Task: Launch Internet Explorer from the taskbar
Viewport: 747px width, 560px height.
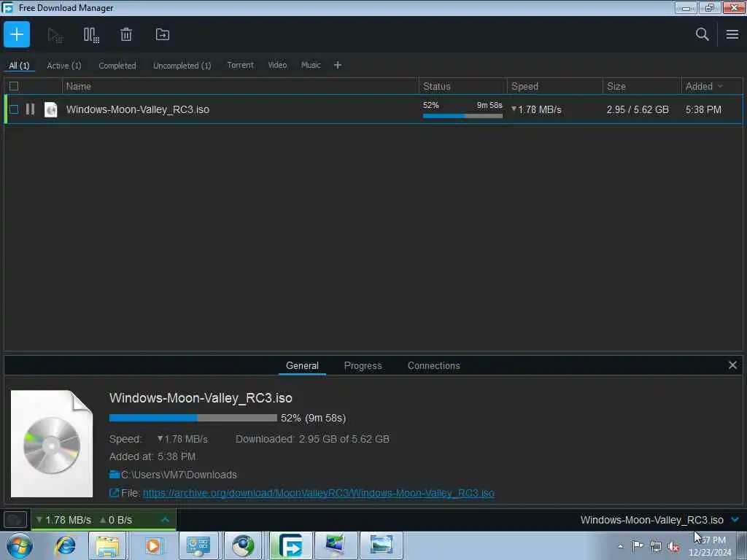Action: [x=65, y=545]
